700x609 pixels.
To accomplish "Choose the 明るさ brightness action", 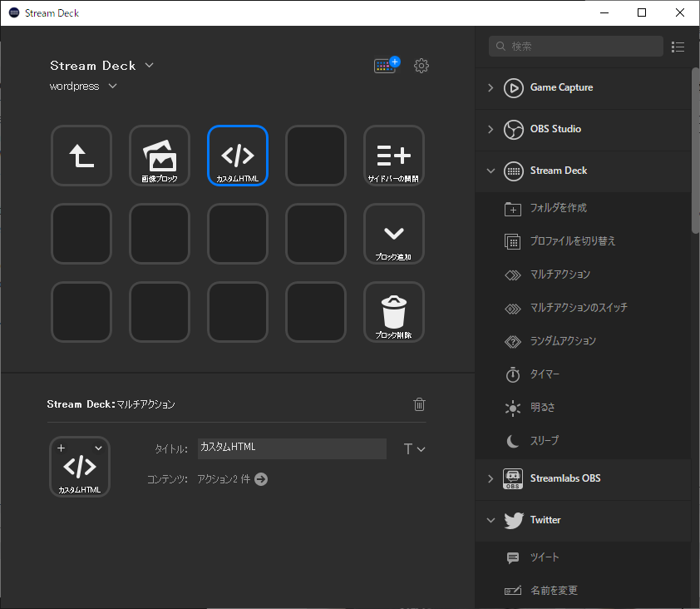I will pyautogui.click(x=583, y=408).
